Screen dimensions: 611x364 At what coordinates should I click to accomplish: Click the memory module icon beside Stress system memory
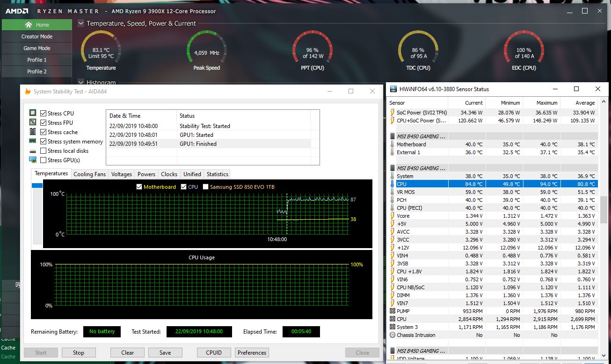click(33, 141)
